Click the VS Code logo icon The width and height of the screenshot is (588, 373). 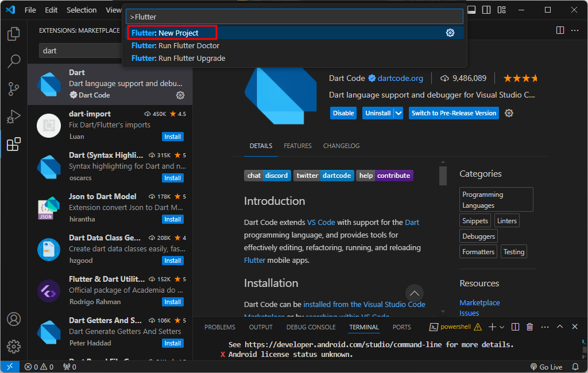coord(10,10)
